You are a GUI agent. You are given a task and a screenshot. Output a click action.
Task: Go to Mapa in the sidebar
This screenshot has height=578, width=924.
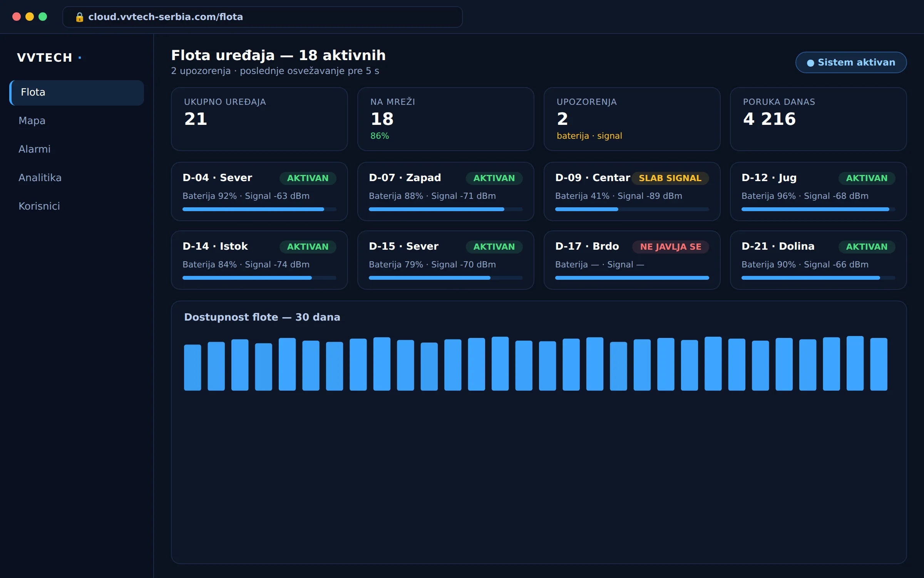77,121
